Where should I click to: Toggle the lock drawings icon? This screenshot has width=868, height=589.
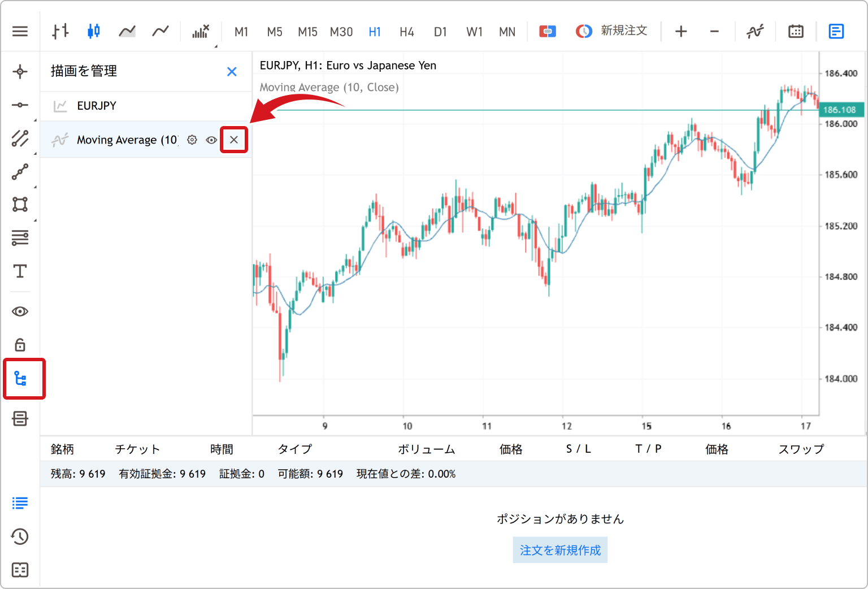coord(20,344)
